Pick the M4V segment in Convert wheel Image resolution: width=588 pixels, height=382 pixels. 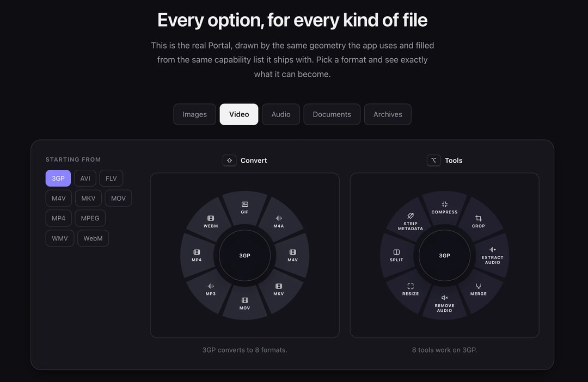tap(292, 255)
